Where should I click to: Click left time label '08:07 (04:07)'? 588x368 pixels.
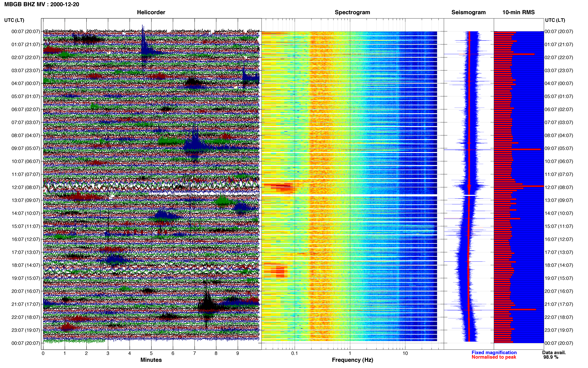click(26, 135)
